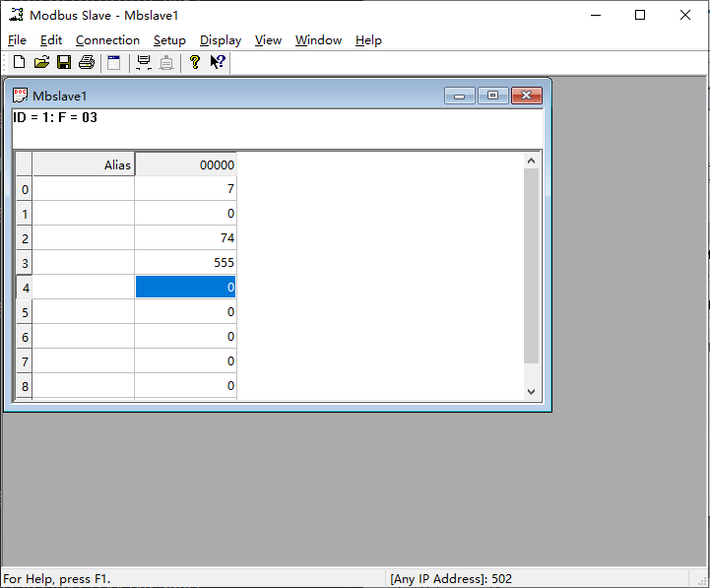Screen dimensions: 710x588
Task: Click Alias cell in row 4
Action: pyautogui.click(x=84, y=287)
